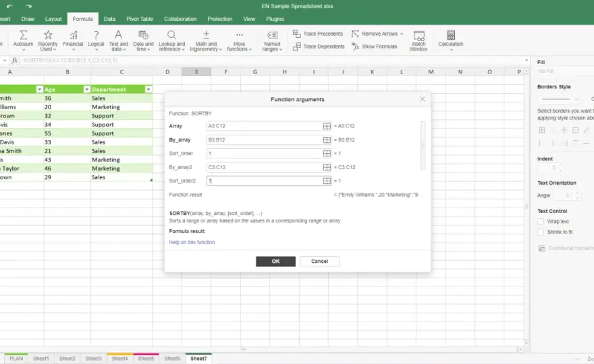Image resolution: width=594 pixels, height=364 pixels.
Task: Open Math and trigonometry functions
Action: (x=206, y=40)
